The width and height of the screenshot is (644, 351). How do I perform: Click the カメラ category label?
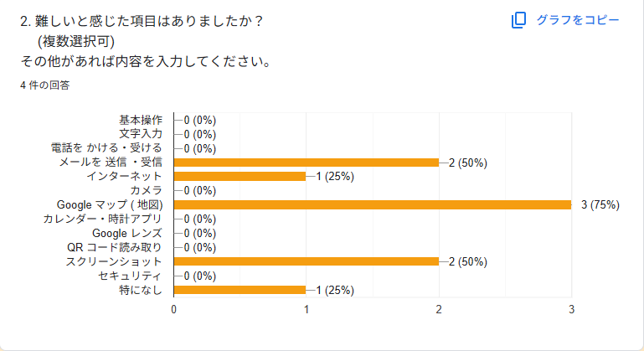[146, 191]
